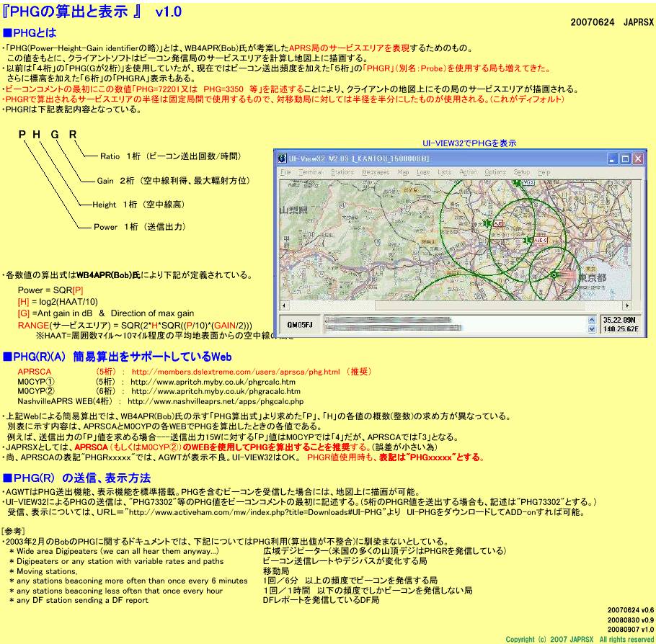
Task: Open the Messages menu in UI-View32
Action: tap(376, 172)
